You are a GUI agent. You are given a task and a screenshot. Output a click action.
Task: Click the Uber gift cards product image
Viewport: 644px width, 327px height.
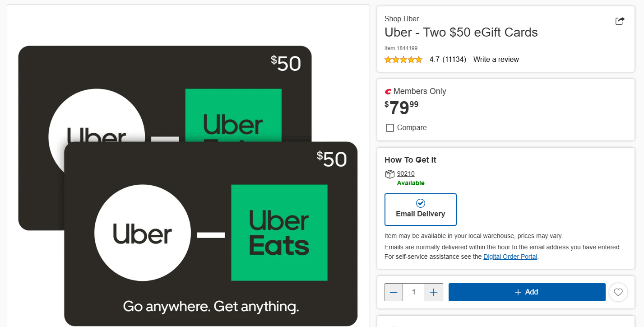pyautogui.click(x=188, y=185)
